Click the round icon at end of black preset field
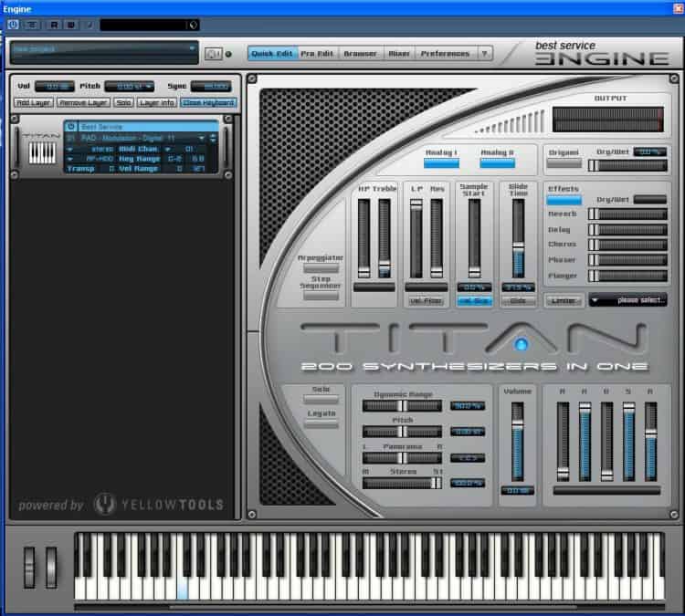685x616 pixels. 193,25
